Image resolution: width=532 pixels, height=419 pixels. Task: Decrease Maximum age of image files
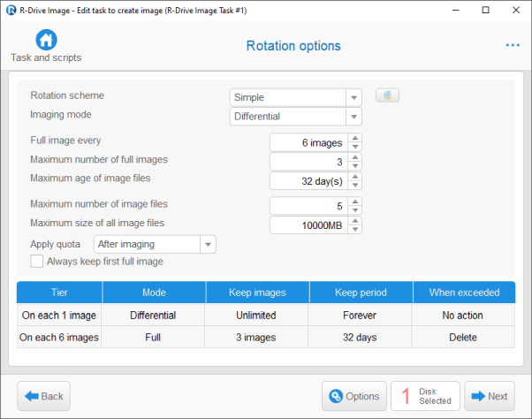(355, 186)
